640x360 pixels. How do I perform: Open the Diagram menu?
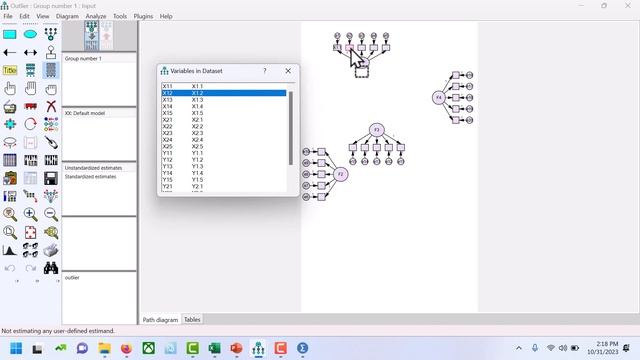tap(67, 16)
